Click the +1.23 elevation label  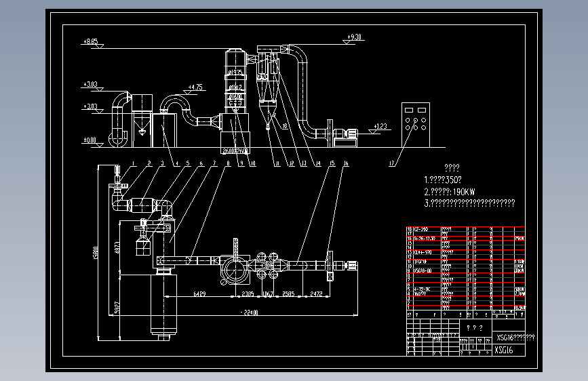coord(380,126)
